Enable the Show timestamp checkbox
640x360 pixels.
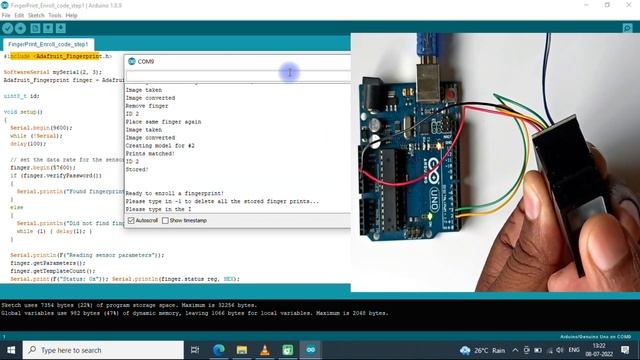tap(165, 220)
